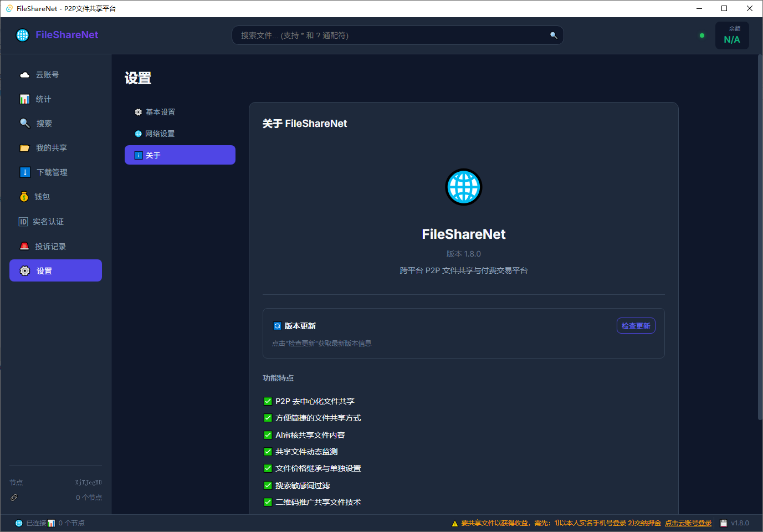Open 我的共享 via its folder icon
This screenshot has width=763, height=532.
click(24, 148)
